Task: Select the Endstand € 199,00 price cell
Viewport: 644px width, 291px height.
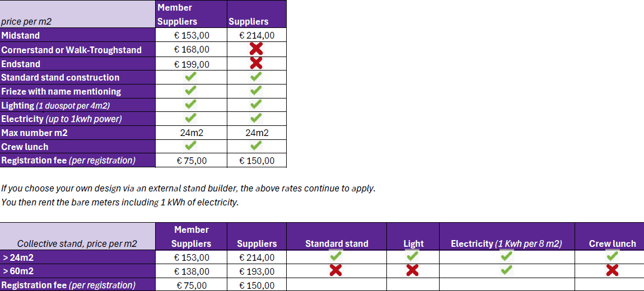Action: pos(191,64)
